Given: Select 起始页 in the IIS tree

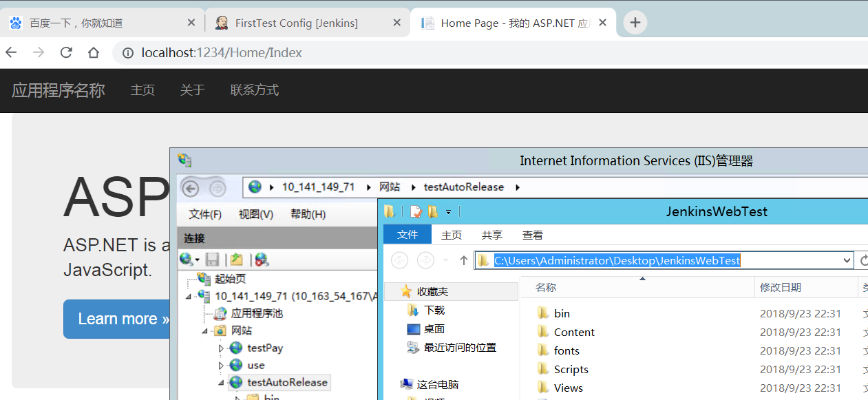Looking at the screenshot, I should [230, 279].
